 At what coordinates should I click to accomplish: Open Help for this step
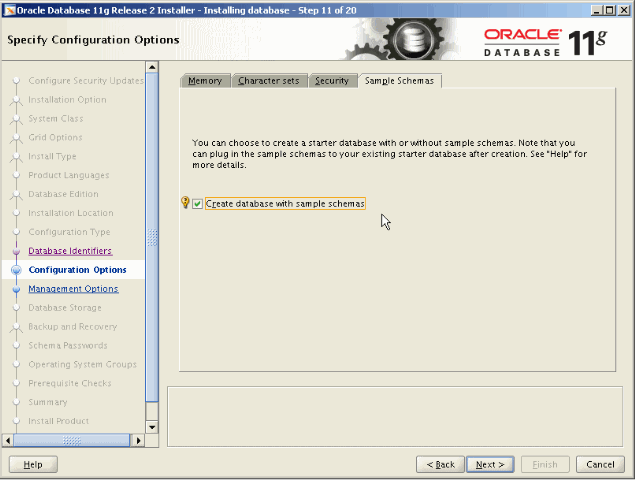click(33, 464)
